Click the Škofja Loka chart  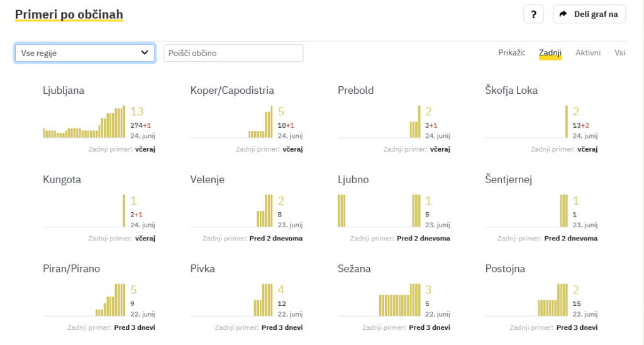tap(526, 122)
